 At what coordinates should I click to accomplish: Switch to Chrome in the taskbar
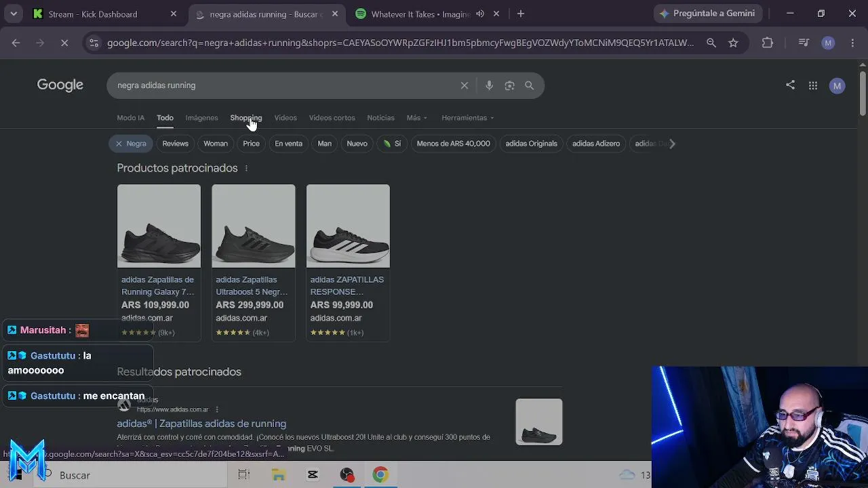click(380, 475)
